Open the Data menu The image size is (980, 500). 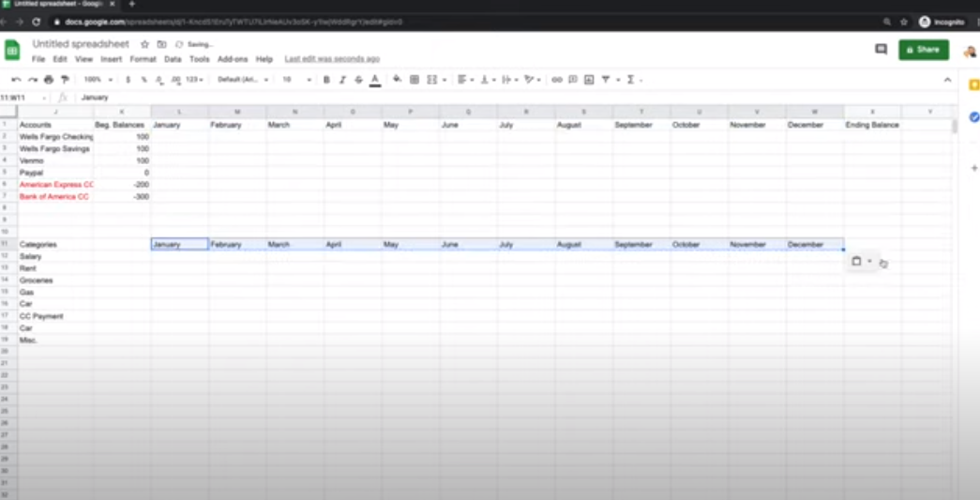(173, 59)
